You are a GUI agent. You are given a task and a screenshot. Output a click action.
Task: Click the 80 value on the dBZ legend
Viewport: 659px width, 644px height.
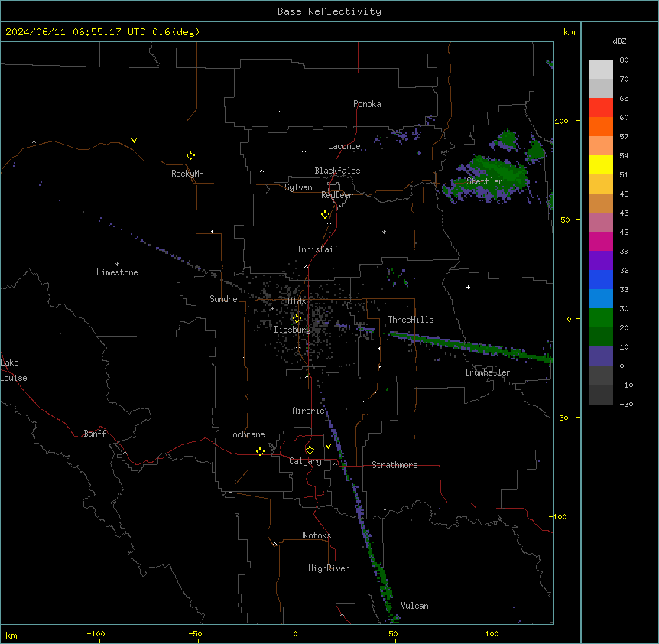(x=624, y=60)
